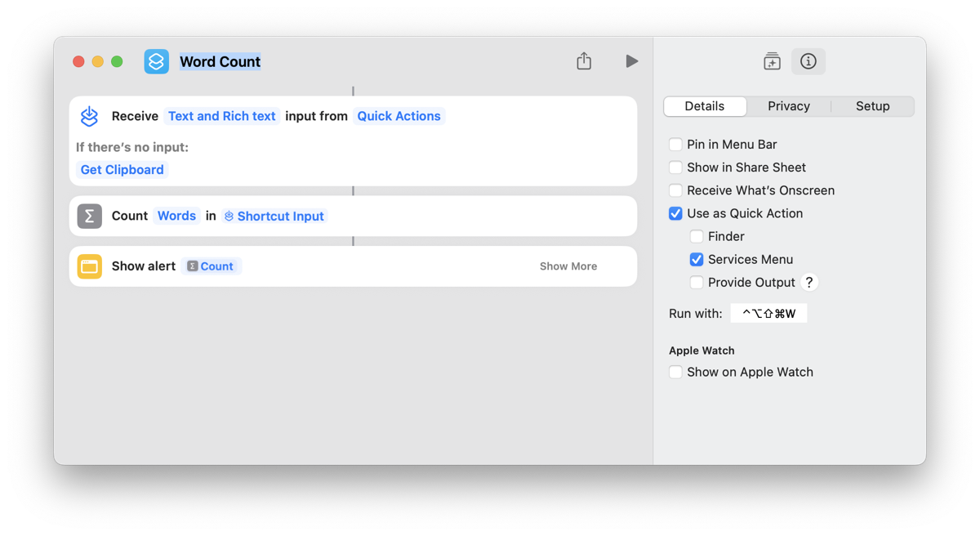Open the Share button in the toolbar
The width and height of the screenshot is (980, 536).
pos(584,61)
